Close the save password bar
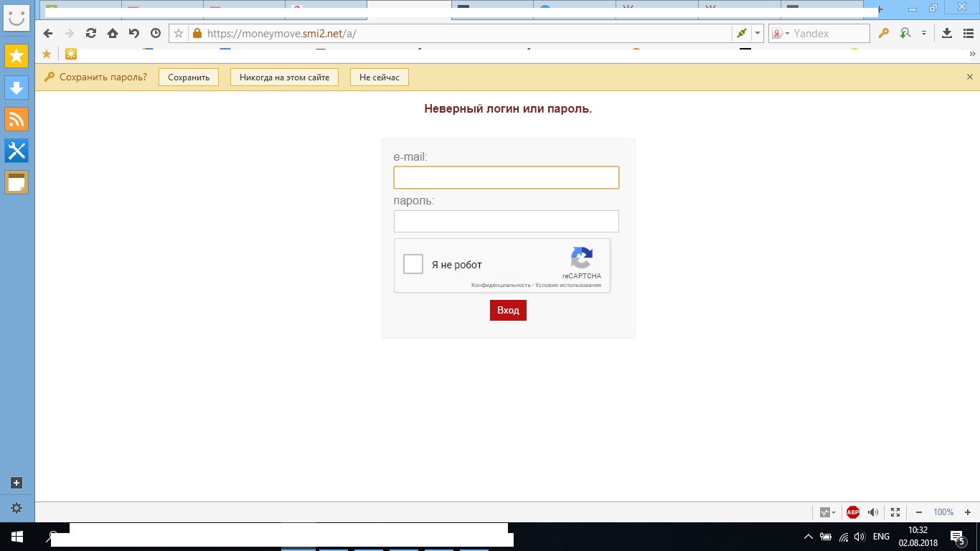Viewport: 980px width, 551px height. tap(970, 77)
